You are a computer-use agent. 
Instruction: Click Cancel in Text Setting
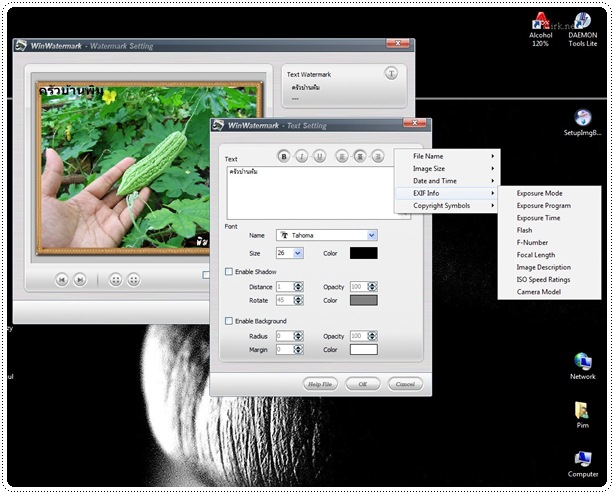[405, 384]
